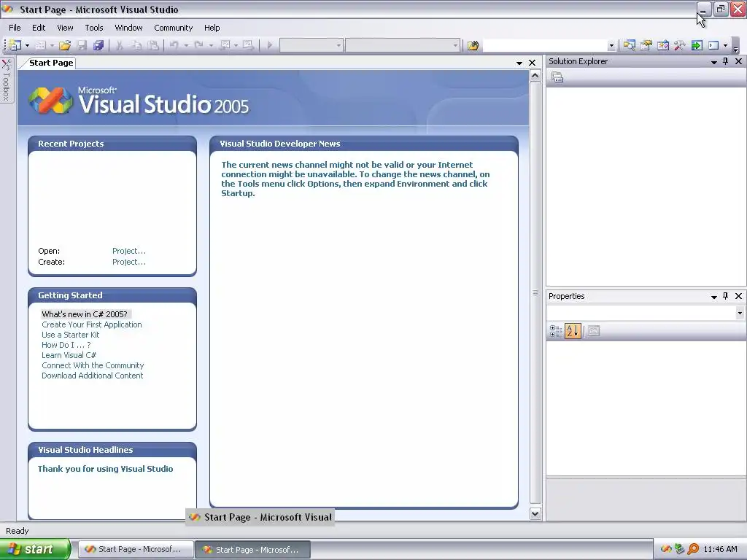
Task: Select the Start Page document tab
Action: (51, 63)
